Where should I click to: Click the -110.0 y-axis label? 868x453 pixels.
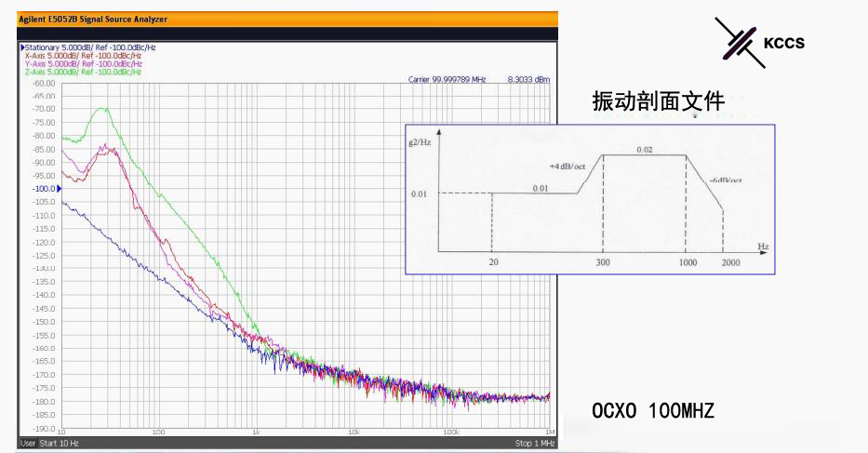tap(45, 216)
